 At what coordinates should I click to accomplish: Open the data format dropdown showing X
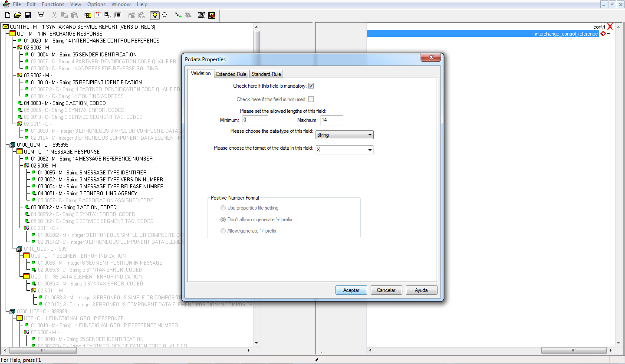(344, 149)
